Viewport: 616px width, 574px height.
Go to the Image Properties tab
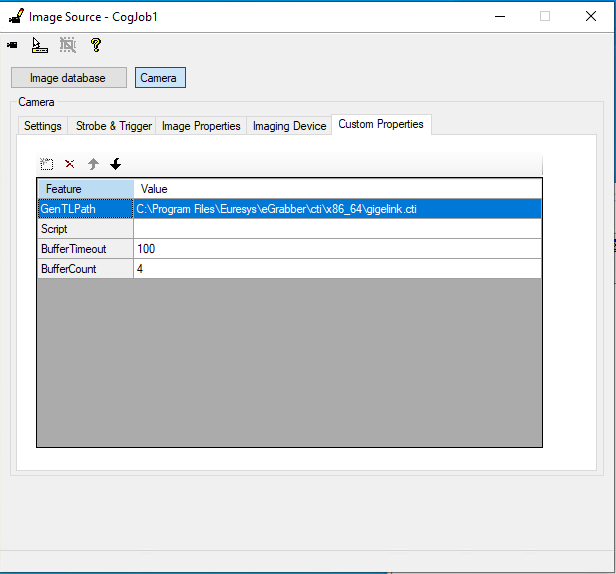click(201, 126)
